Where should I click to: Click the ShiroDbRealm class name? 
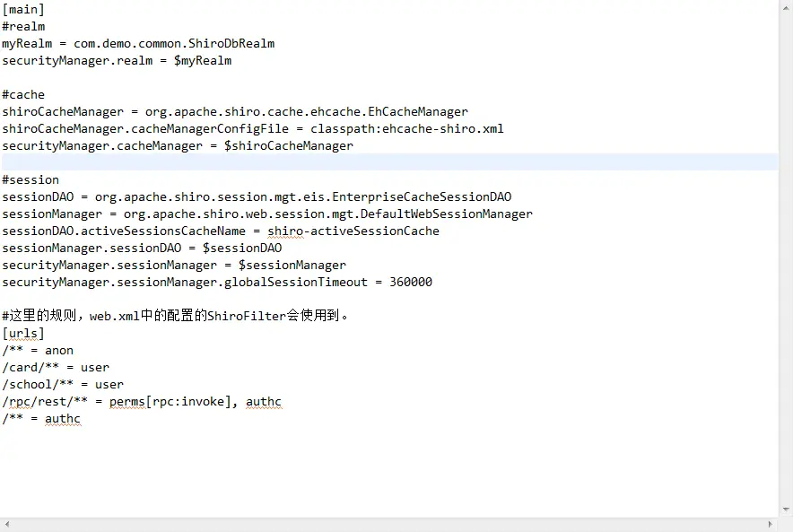231,43
